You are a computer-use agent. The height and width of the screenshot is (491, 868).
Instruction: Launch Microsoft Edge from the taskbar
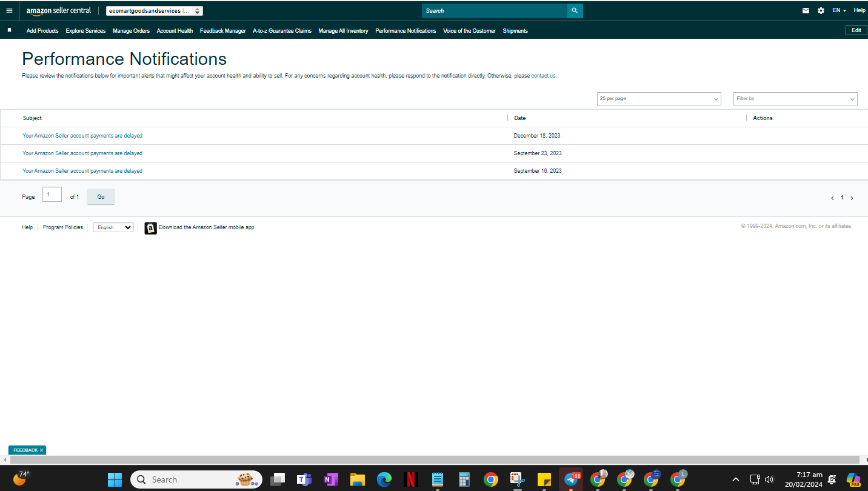(x=384, y=479)
